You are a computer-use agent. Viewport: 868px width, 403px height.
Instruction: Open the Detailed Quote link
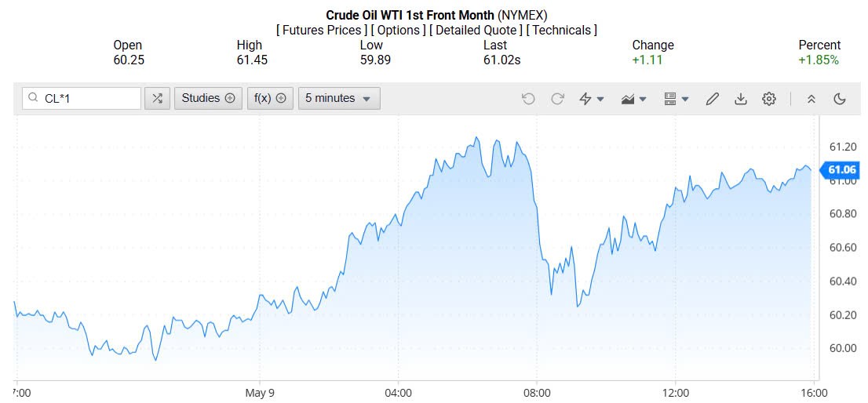[x=476, y=30]
